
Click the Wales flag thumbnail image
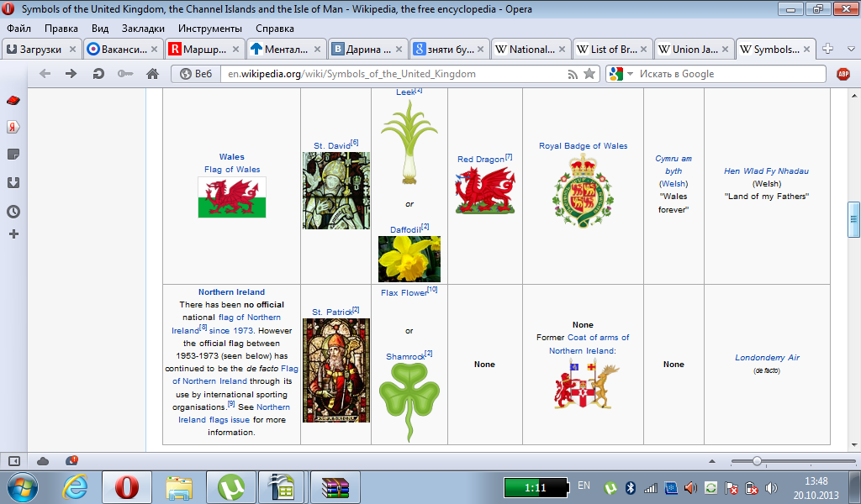coord(232,197)
